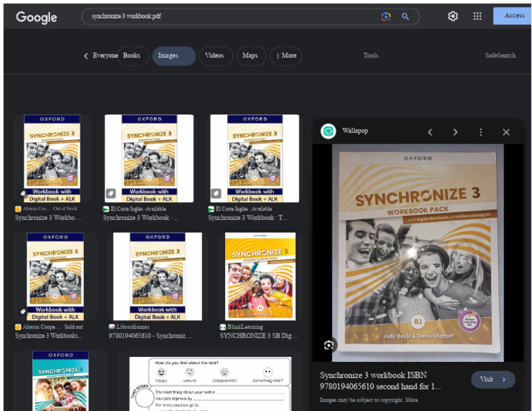Click the magnifier search icon
The width and height of the screenshot is (532, 411).
click(405, 17)
